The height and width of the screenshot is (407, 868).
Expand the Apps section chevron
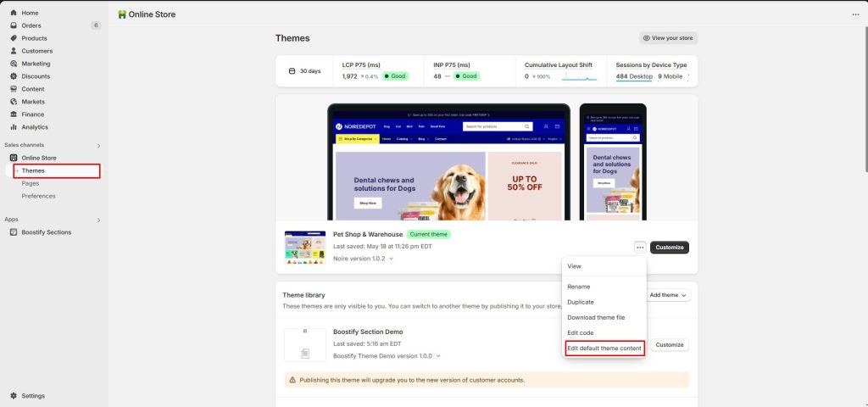[99, 220]
